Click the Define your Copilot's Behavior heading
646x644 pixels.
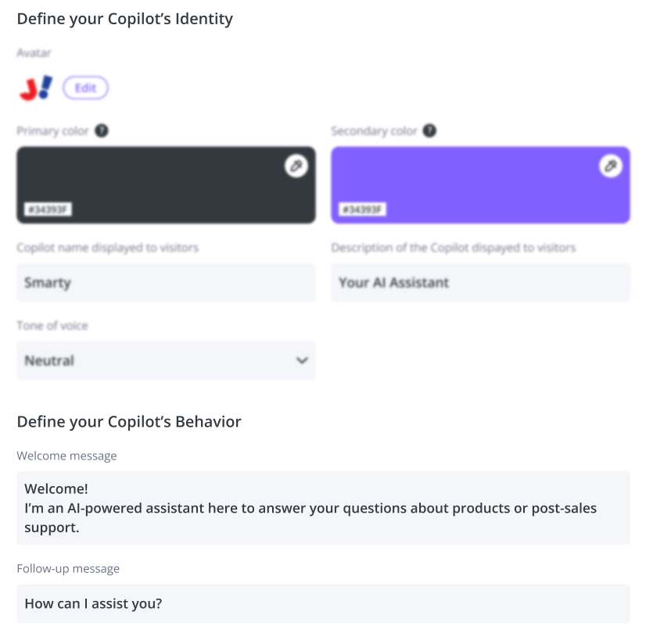point(129,421)
